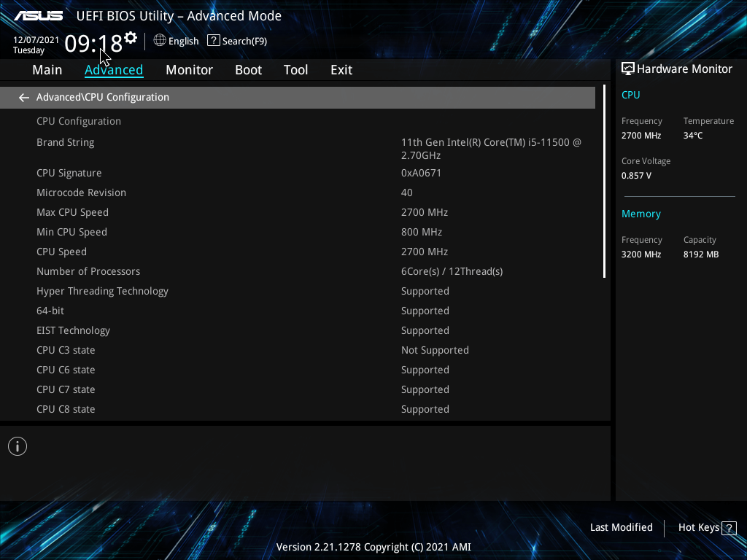Viewport: 747px width, 560px height.
Task: Select the Min CPU Speed row
Action: coord(298,233)
